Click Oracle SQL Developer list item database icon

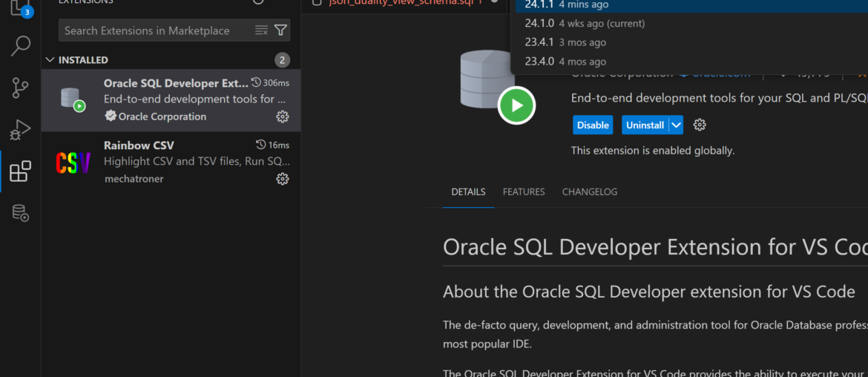pos(73,99)
